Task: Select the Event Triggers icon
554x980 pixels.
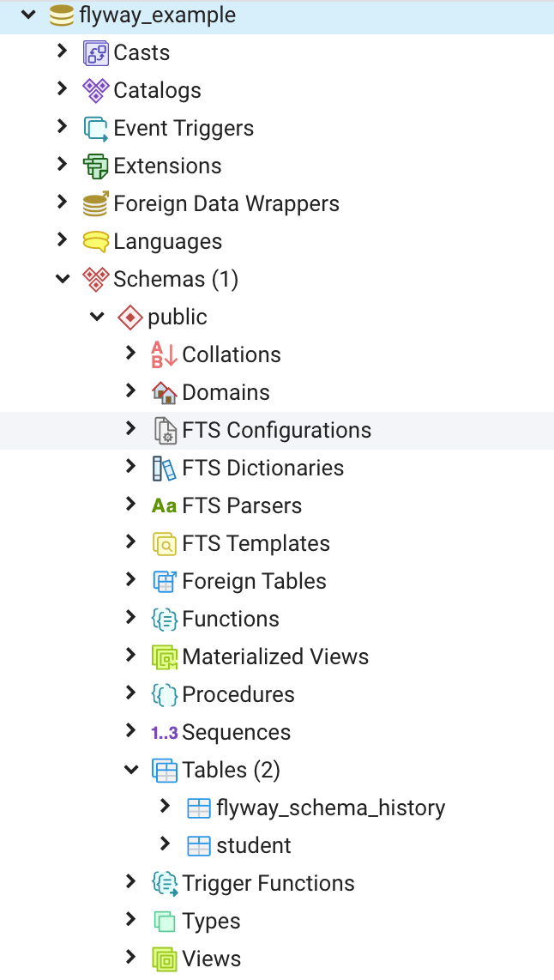Action: tap(96, 128)
